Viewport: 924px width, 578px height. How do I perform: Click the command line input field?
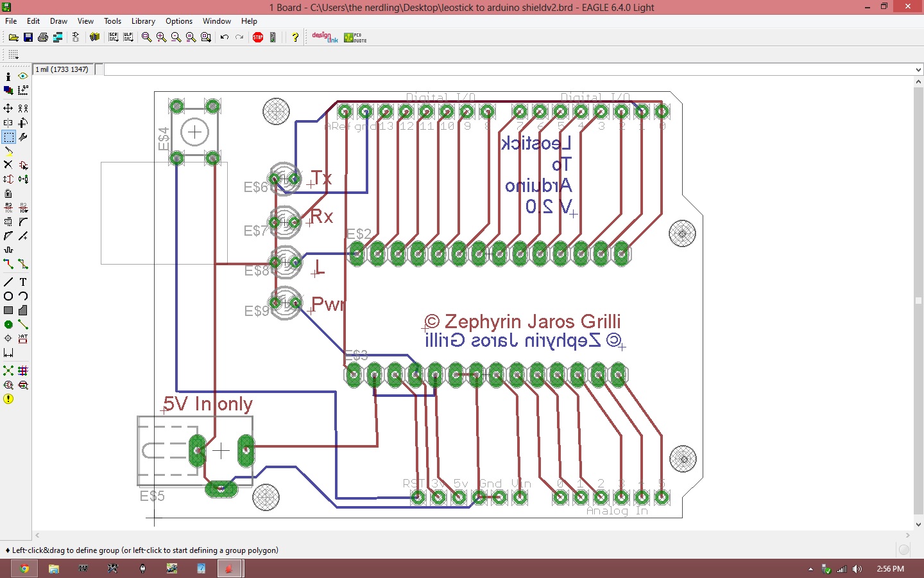[x=509, y=69]
